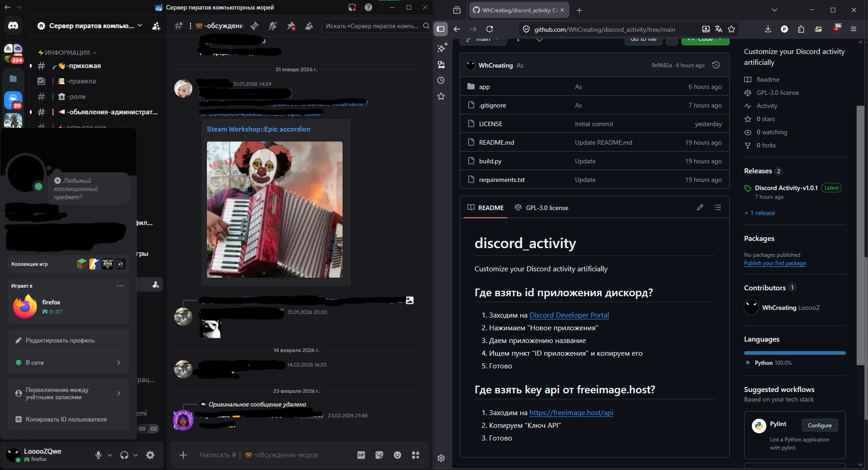
Task: Open Discord user settings gear
Action: [150, 455]
